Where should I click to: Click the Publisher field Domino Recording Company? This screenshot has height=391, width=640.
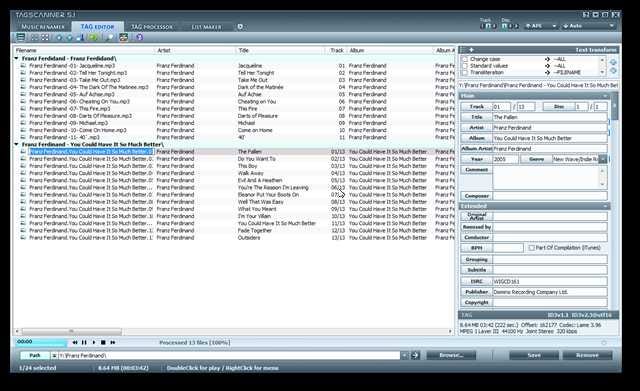click(x=550, y=292)
